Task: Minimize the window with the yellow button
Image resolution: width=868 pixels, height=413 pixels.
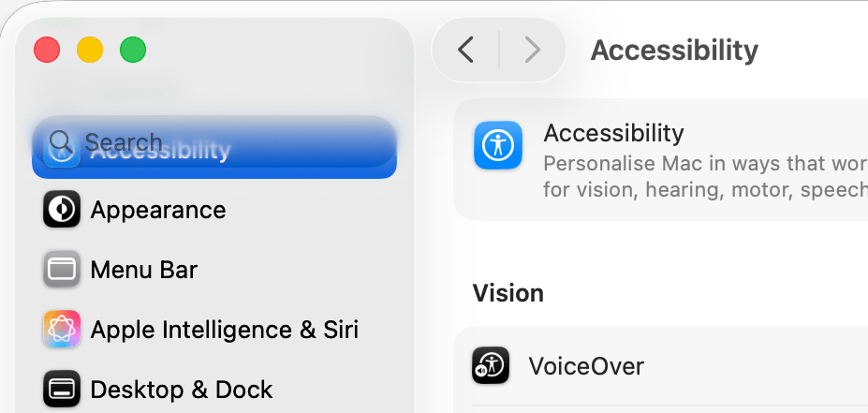Action: (x=90, y=50)
